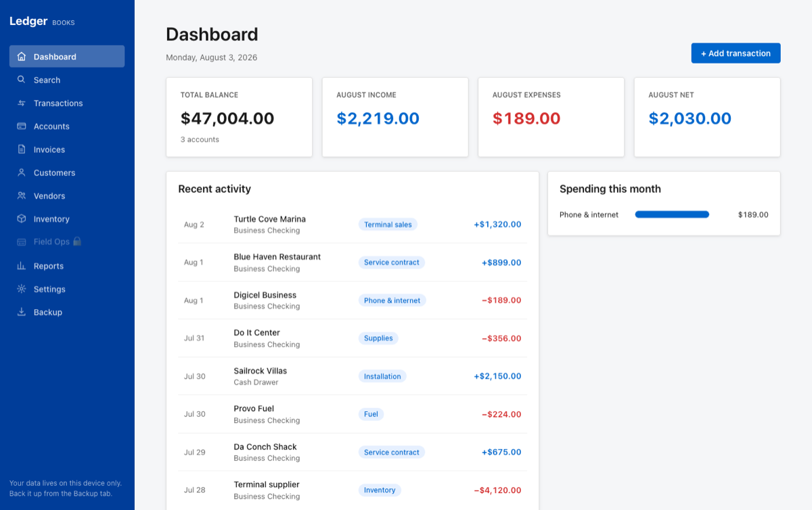Click the −$4,120.00 amount
Viewport: 812px width, 510px height.
497,490
